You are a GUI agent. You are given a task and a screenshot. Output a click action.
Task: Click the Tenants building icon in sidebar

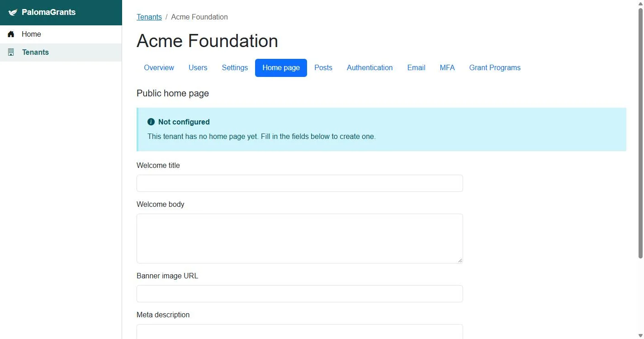[11, 52]
